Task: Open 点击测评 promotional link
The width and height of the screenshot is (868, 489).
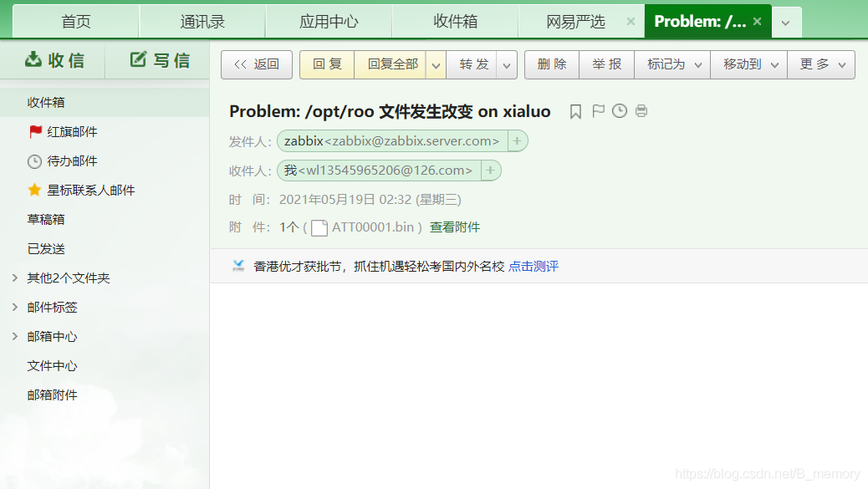Action: (x=533, y=266)
